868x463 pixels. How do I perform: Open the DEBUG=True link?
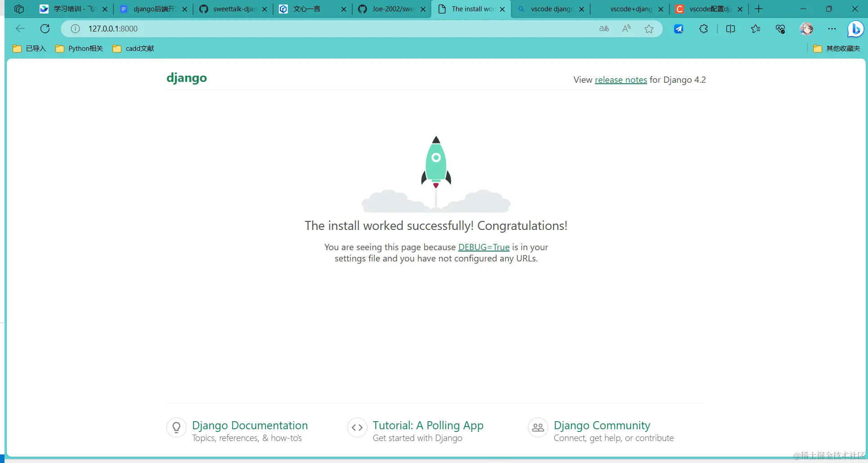coord(484,247)
